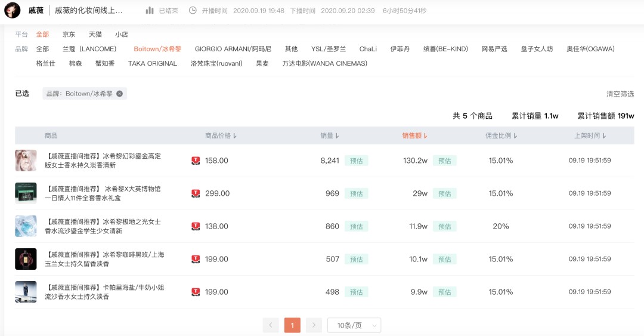Filter by brand 果麦
The width and height of the screenshot is (644, 336).
[x=262, y=63]
